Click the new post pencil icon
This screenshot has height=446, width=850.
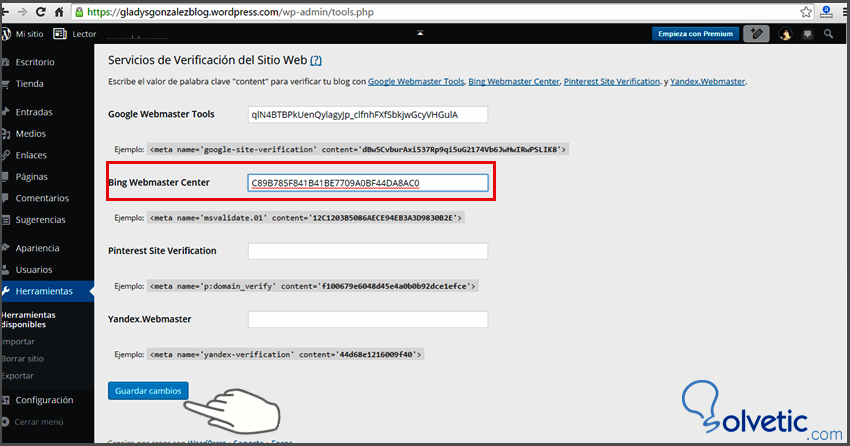tap(756, 34)
